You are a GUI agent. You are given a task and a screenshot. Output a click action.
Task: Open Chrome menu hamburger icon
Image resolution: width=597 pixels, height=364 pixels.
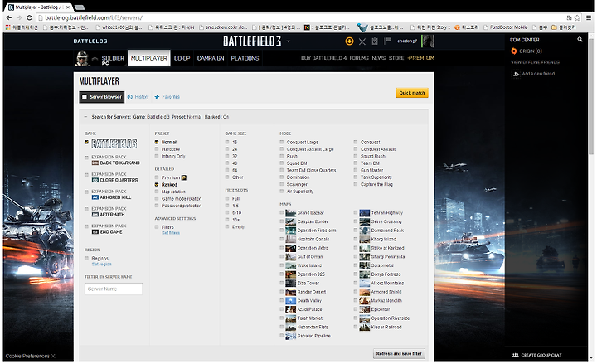588,17
